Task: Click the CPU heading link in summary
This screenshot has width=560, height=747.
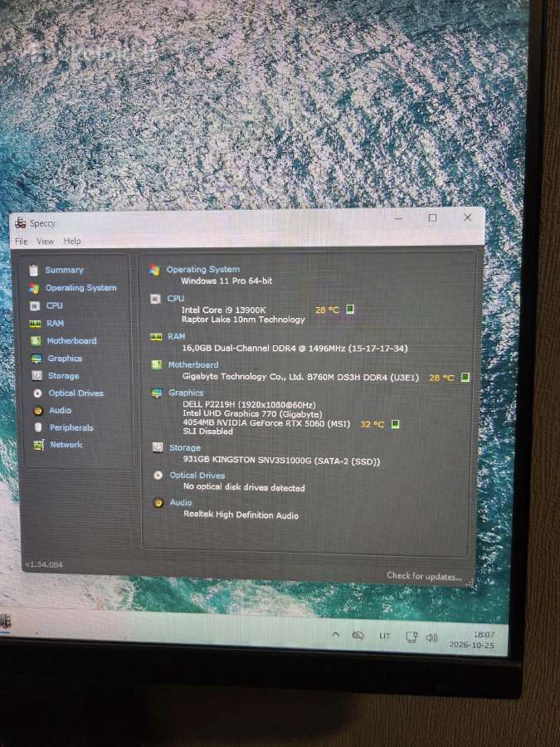Action: 176,299
